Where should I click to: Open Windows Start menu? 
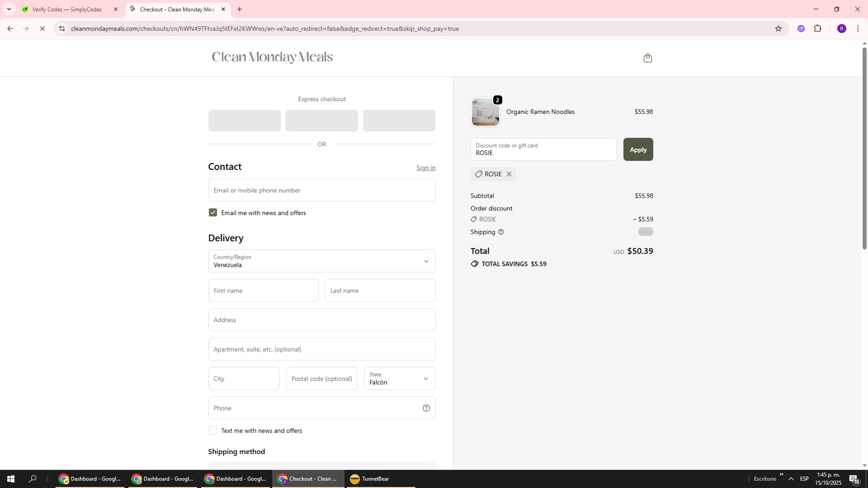tap(10, 479)
